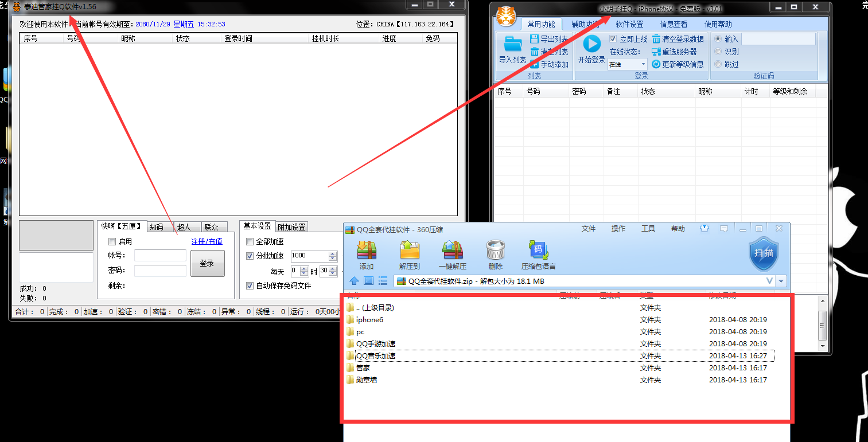
Task: Click the 清空登录数据 trash icon
Action: pyautogui.click(x=656, y=39)
